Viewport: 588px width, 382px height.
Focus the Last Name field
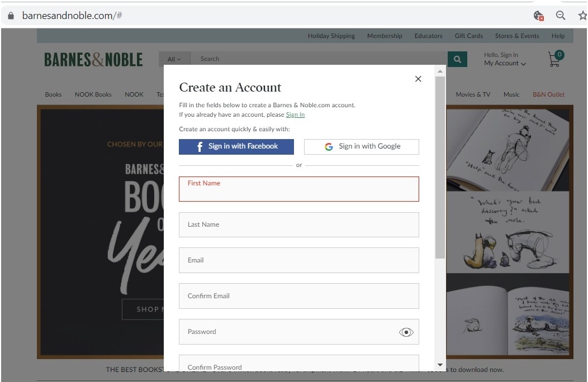pyautogui.click(x=299, y=225)
